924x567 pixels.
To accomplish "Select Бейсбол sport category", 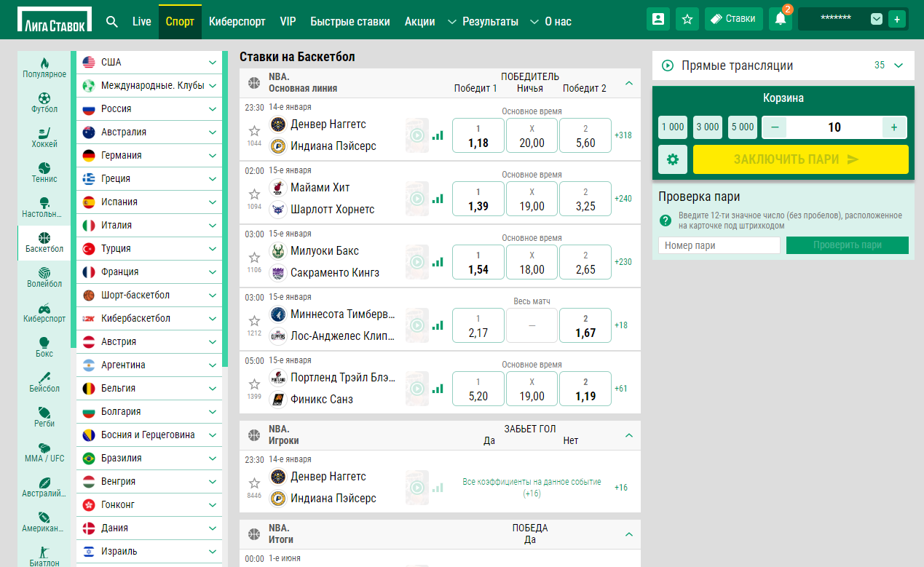I will [x=44, y=383].
